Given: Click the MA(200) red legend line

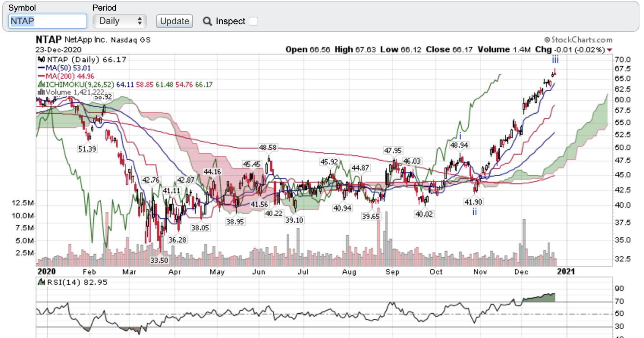Looking at the screenshot, I should pyautogui.click(x=41, y=76).
